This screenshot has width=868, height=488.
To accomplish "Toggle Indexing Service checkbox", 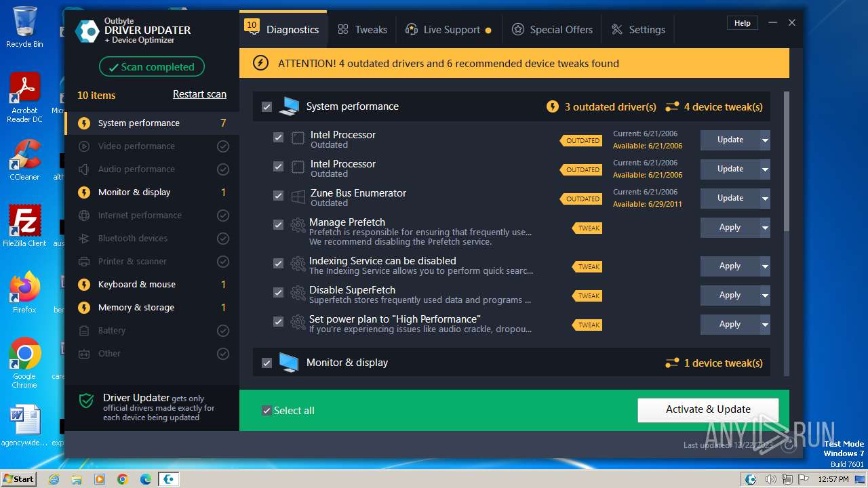I will tap(278, 264).
